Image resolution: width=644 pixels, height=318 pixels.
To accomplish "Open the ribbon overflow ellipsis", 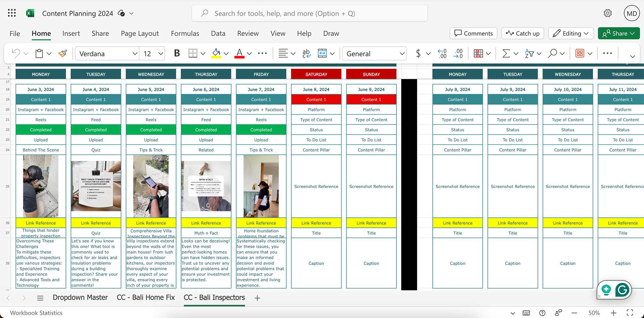I will coord(607,53).
